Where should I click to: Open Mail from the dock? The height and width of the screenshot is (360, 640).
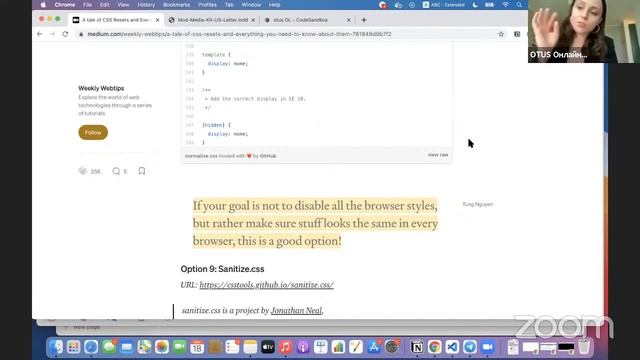[127, 347]
